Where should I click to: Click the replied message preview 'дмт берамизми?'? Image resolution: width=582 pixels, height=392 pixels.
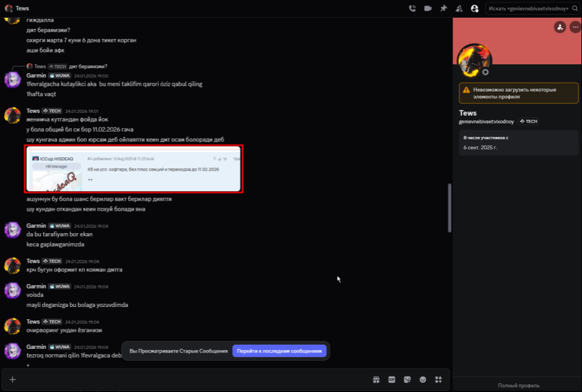tap(88, 67)
